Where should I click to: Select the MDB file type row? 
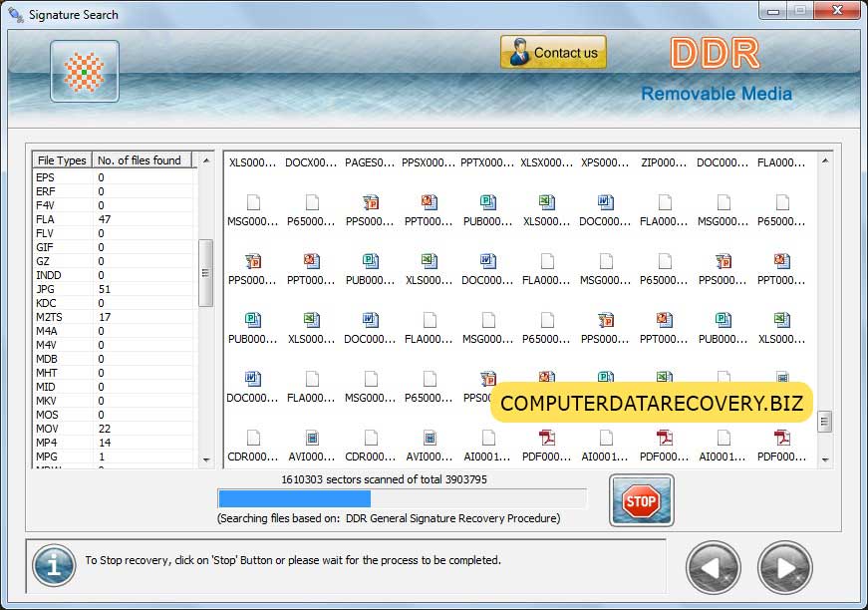pos(114,359)
